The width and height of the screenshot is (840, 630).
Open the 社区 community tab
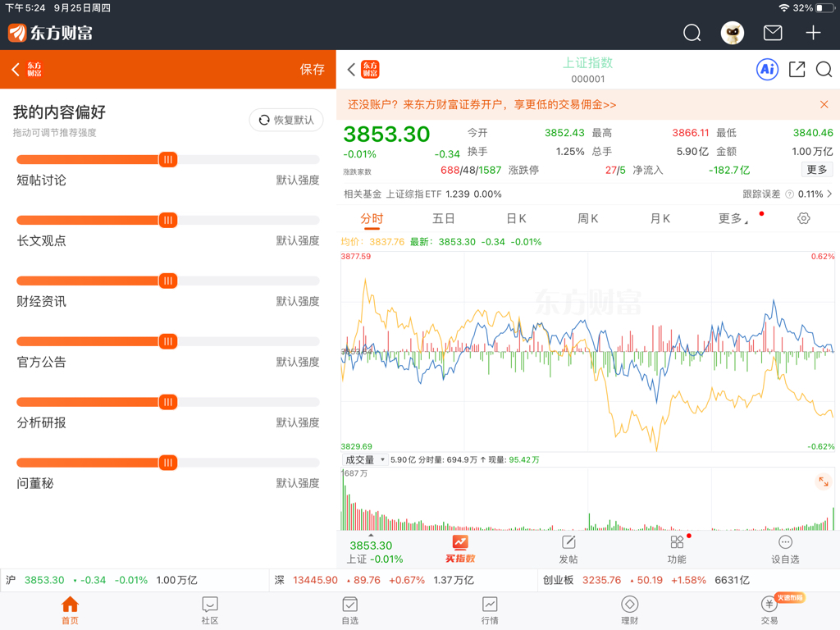point(209,610)
